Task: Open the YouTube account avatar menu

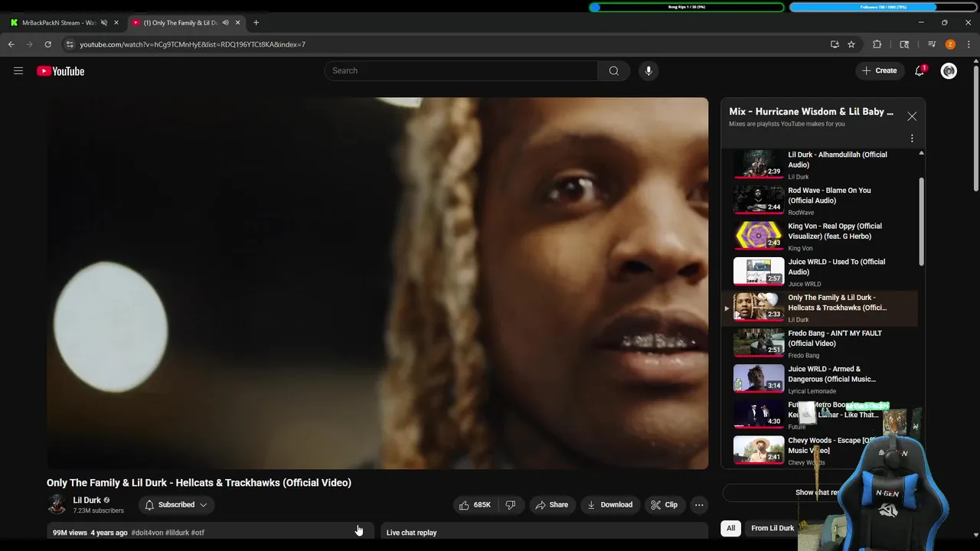Action: (949, 70)
